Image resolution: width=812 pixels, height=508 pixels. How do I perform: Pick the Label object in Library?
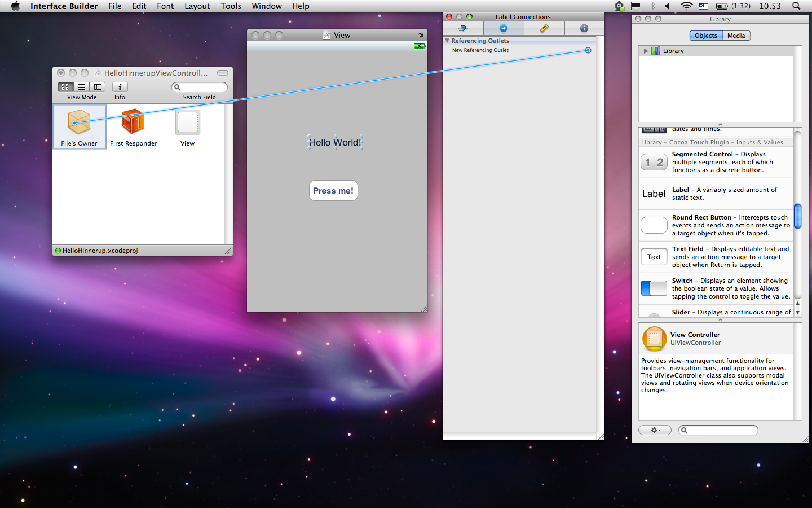(716, 194)
